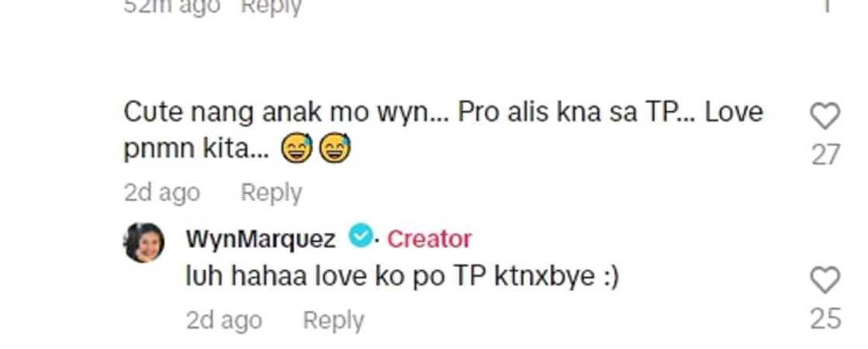Click "2d ago" under WynMarquez's reply
868x349 pixels.
pos(224,321)
